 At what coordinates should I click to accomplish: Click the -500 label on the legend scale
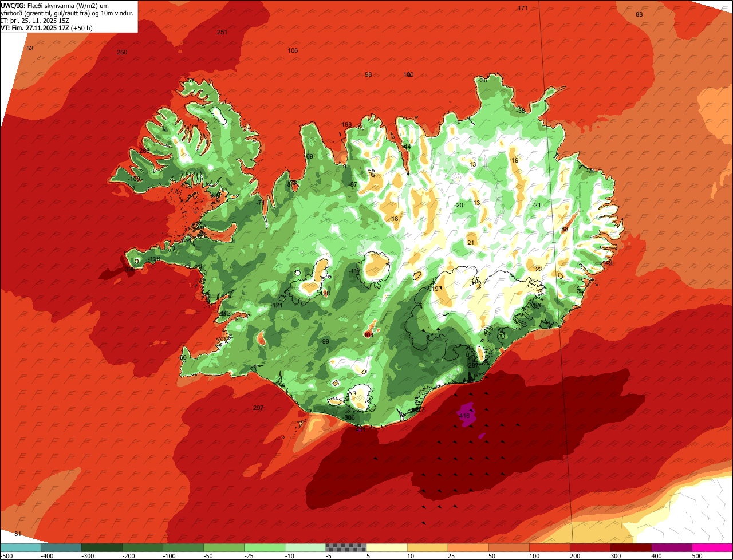7,556
